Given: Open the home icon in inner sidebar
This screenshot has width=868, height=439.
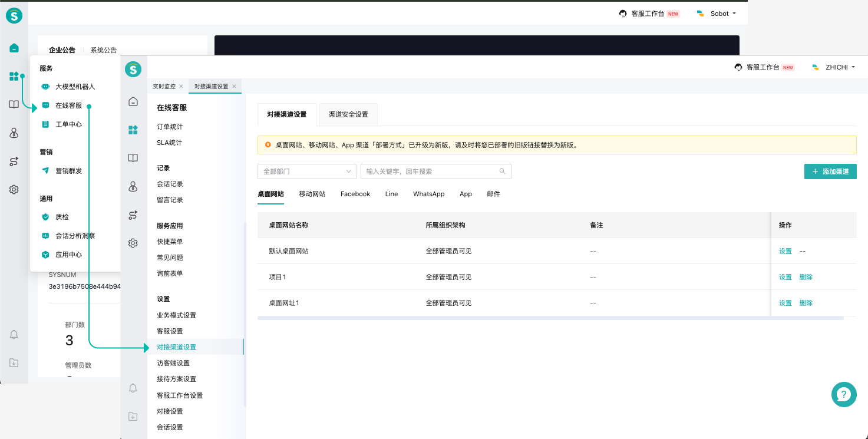Looking at the screenshot, I should pos(133,101).
